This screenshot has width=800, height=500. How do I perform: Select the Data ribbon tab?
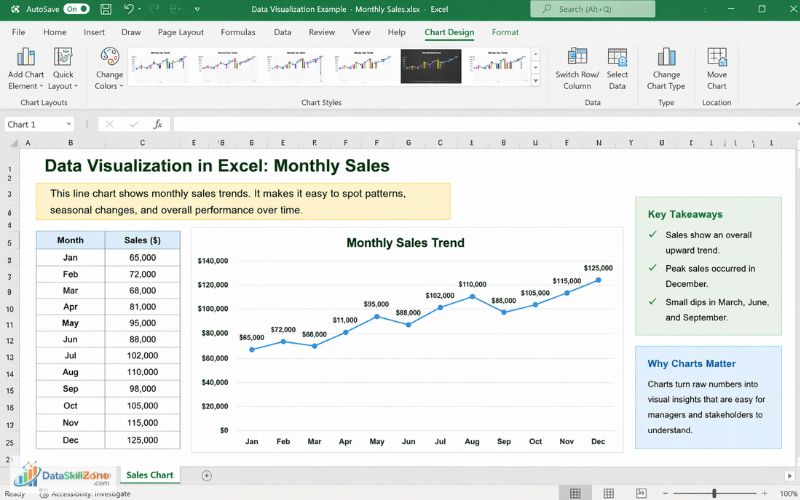282,32
